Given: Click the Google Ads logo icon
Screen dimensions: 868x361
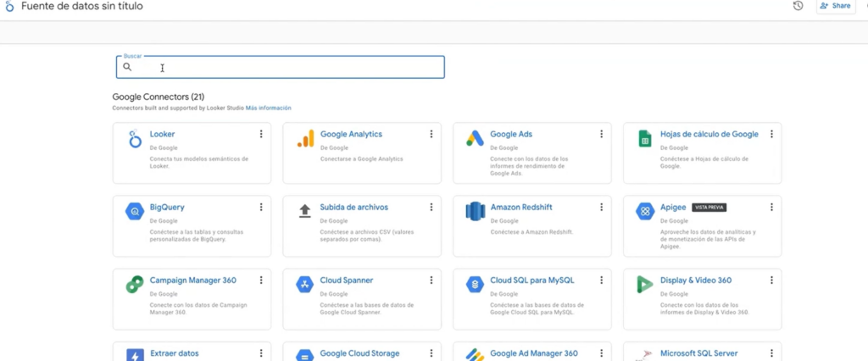Looking at the screenshot, I should pos(475,138).
